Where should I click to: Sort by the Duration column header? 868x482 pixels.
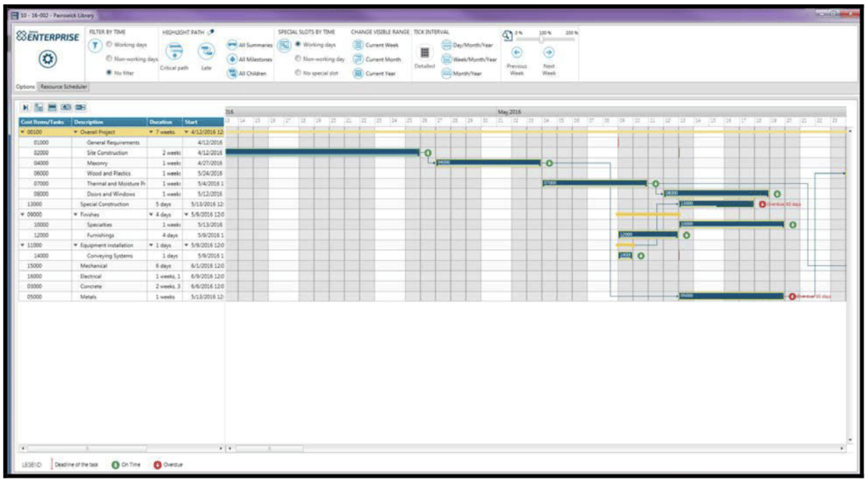coord(164,122)
